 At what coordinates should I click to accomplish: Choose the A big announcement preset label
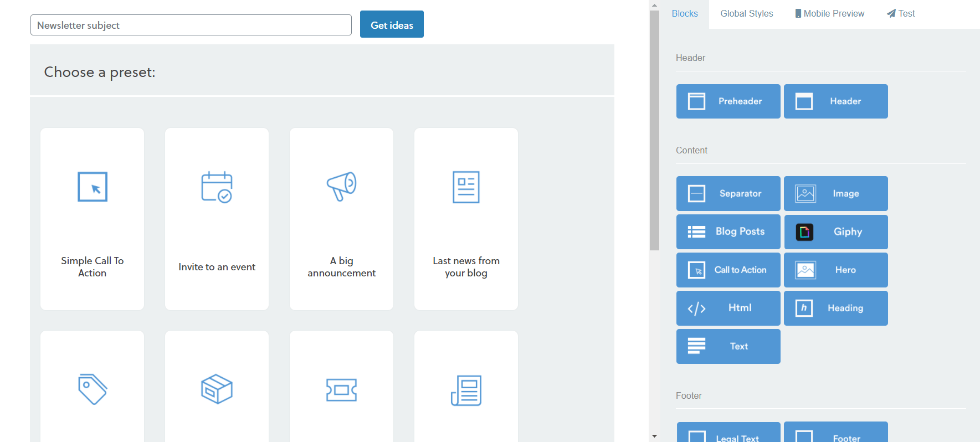click(341, 267)
